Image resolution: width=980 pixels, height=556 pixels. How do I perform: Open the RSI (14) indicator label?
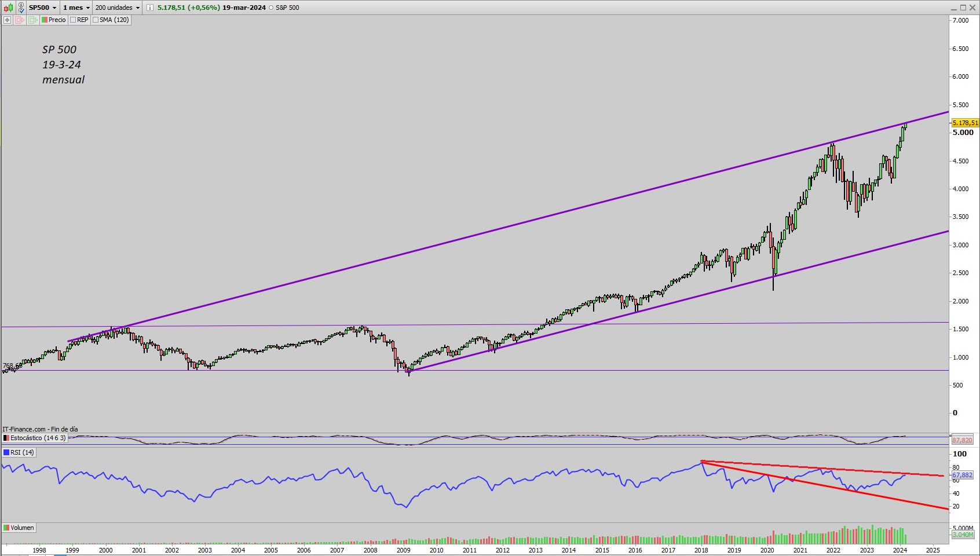(19, 452)
